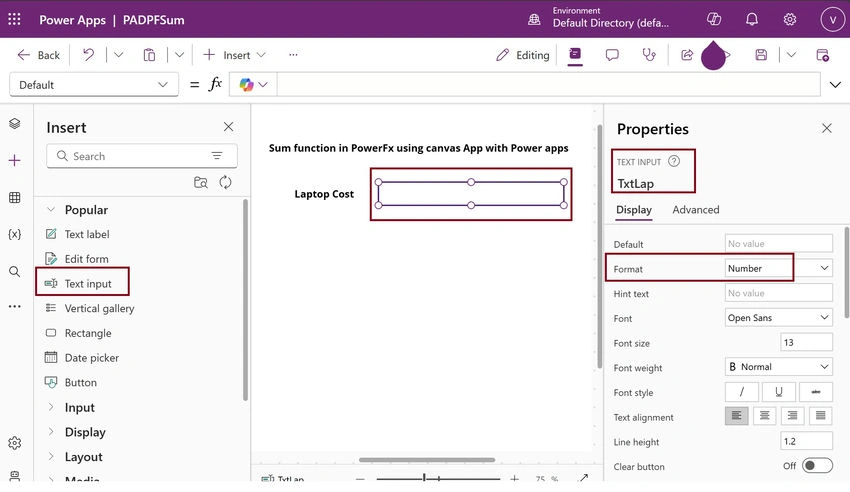Go Back from the app editor
Image resolution: width=850 pixels, height=492 pixels.
pos(38,55)
